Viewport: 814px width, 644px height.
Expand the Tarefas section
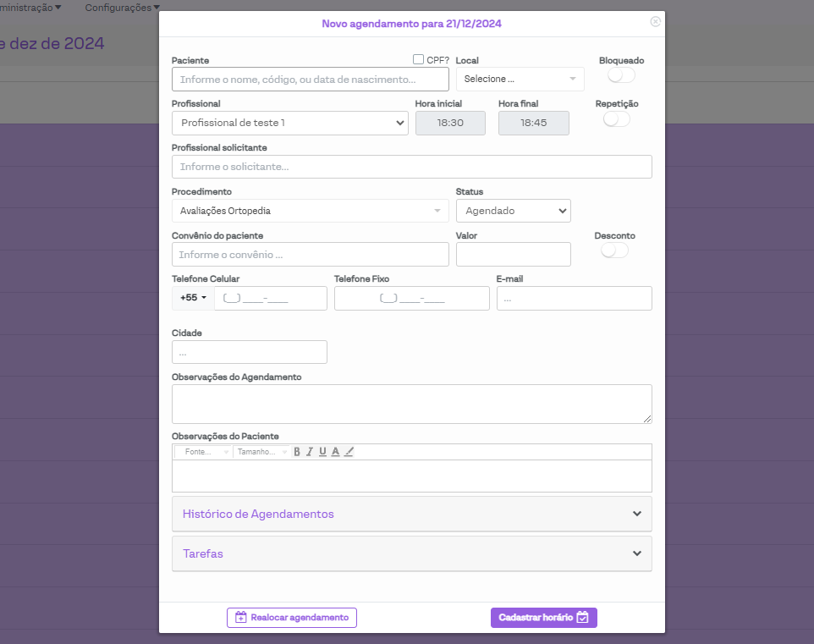click(x=411, y=553)
